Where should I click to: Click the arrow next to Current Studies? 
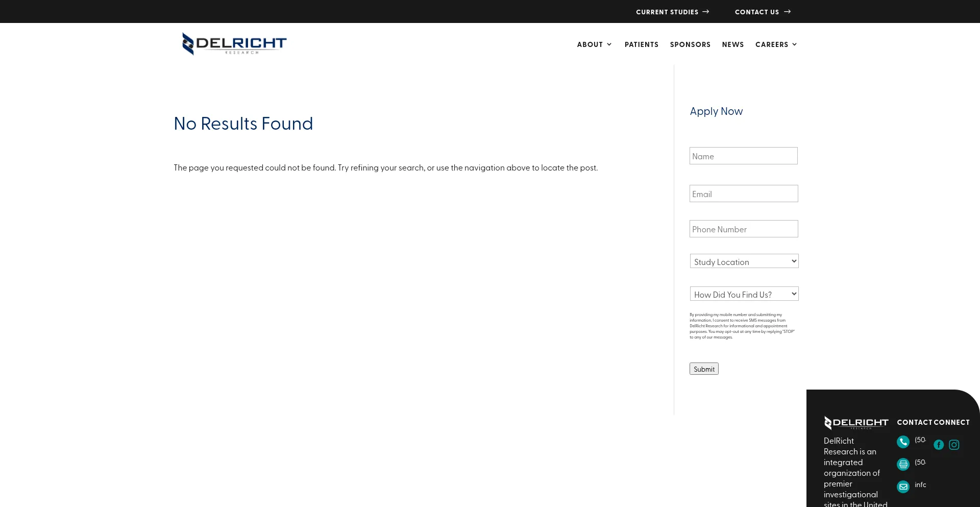click(706, 12)
